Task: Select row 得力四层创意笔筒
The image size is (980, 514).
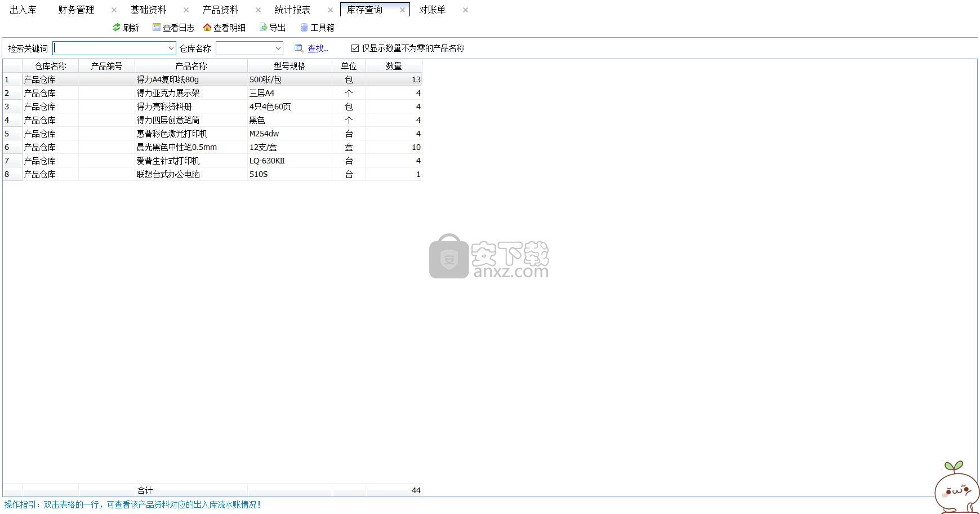Action: (212, 120)
